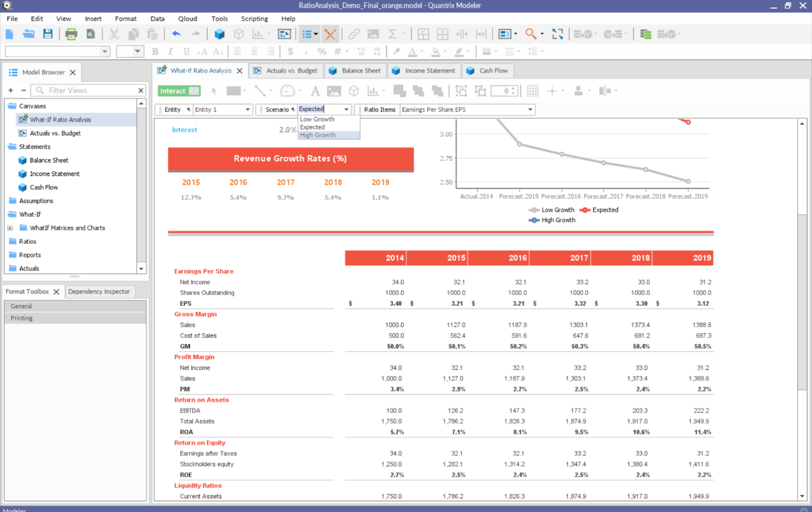Open the Assumptions folder in tree
The height and width of the screenshot is (512, 812).
click(x=36, y=201)
